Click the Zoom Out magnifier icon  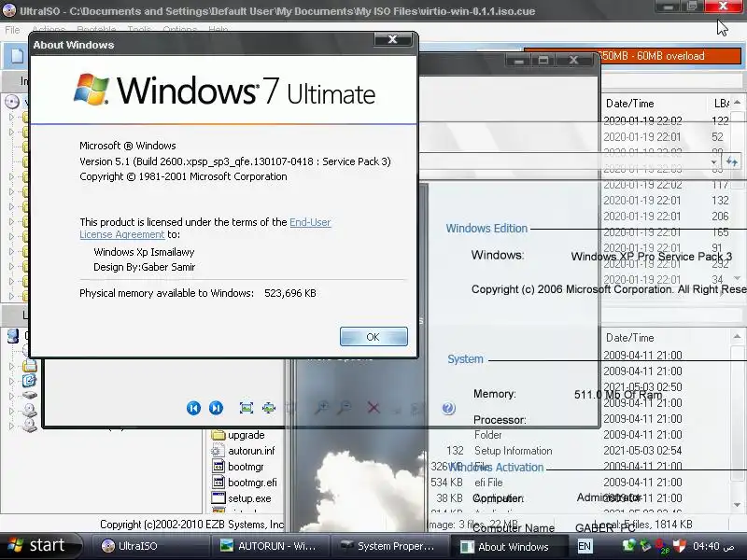tap(345, 408)
